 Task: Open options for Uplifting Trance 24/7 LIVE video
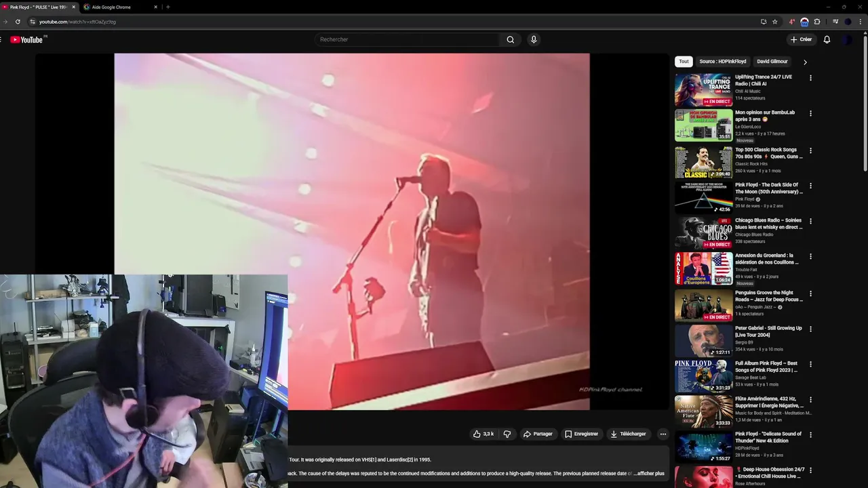tap(810, 78)
